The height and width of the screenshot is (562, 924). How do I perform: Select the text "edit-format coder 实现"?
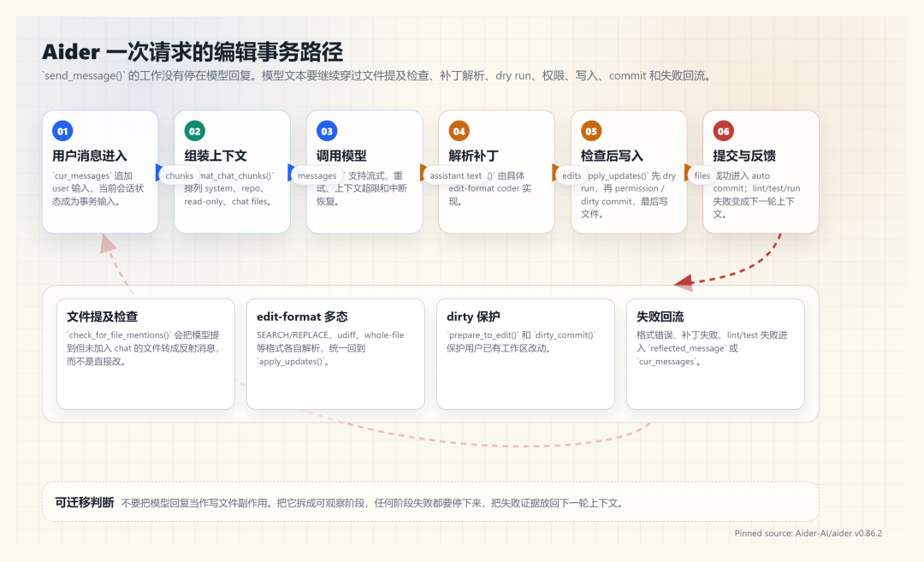click(489, 195)
